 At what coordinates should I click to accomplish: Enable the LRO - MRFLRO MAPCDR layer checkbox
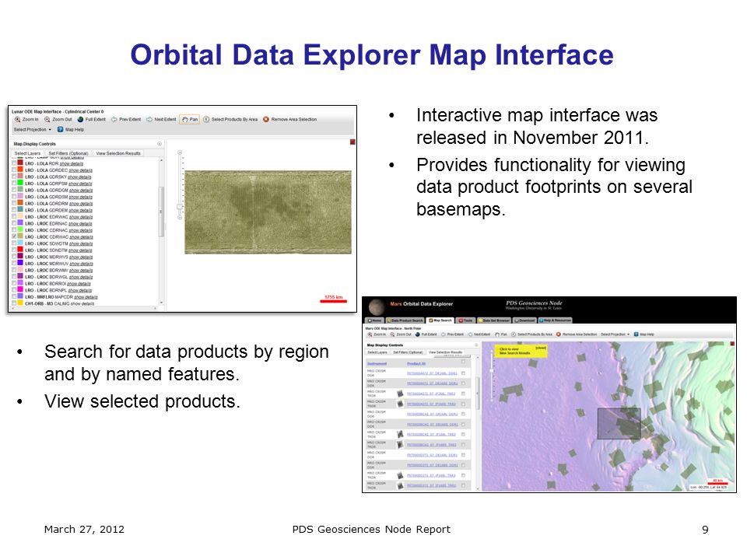pyautogui.click(x=14, y=296)
